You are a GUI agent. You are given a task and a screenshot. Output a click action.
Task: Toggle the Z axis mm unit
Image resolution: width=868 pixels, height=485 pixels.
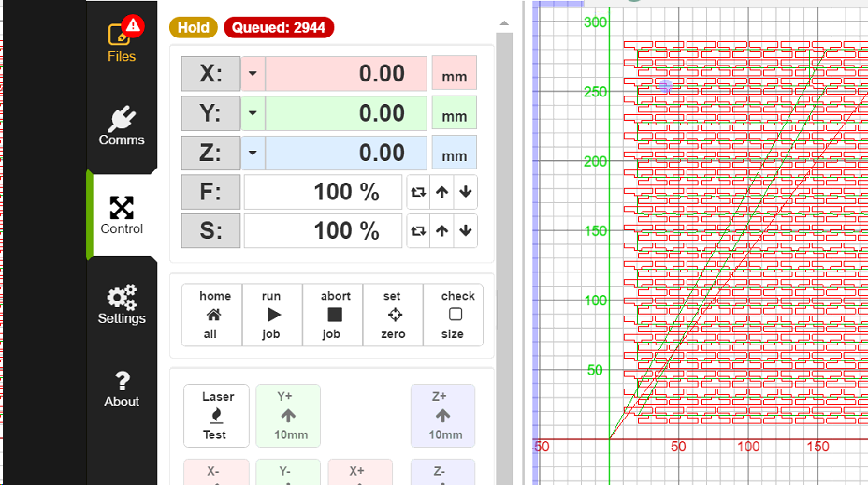pos(454,153)
